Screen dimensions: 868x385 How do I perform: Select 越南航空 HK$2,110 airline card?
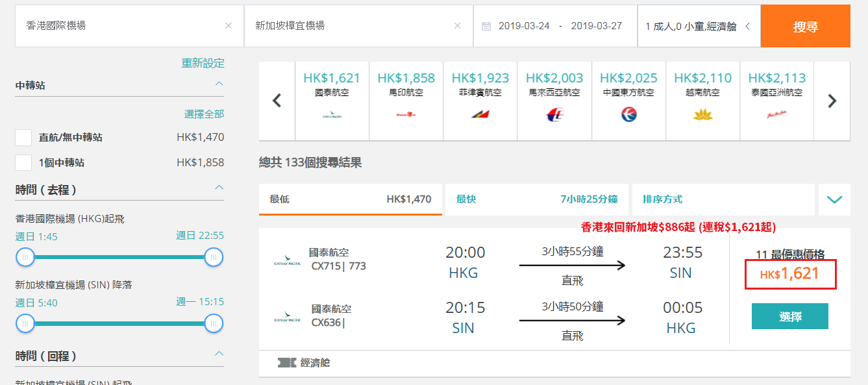click(702, 101)
